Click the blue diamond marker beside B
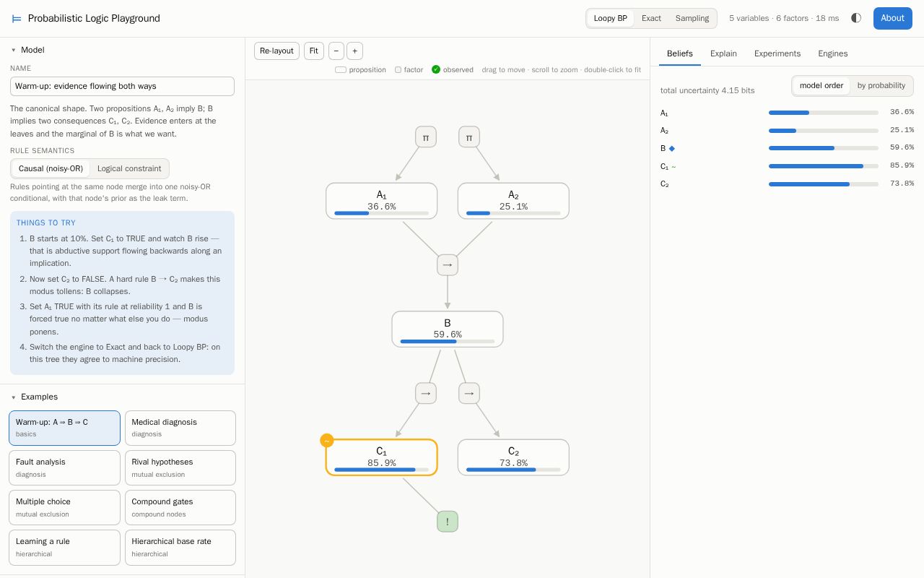 [672, 148]
